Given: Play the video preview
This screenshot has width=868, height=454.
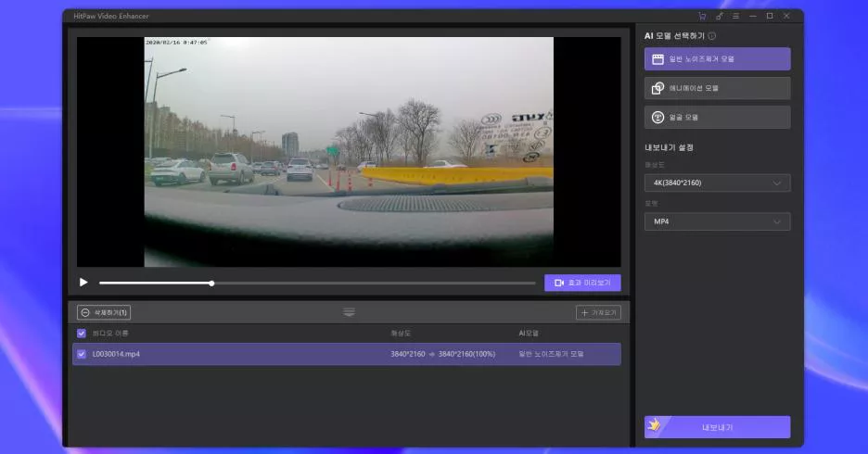Looking at the screenshot, I should point(83,283).
